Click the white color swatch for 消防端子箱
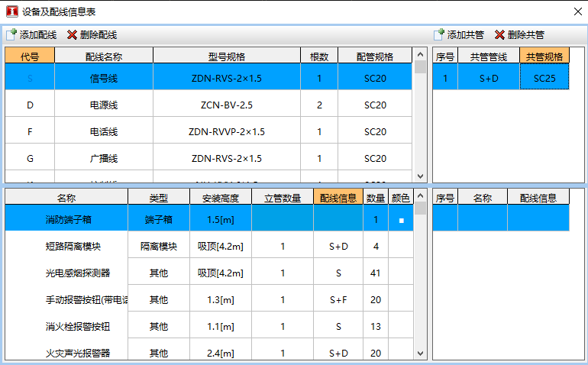Screen dimensions: 588x365 coord(401,220)
